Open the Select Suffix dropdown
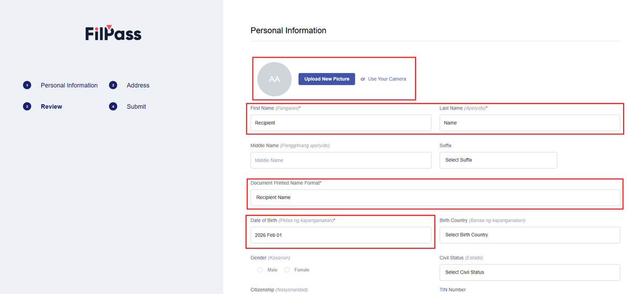Viewport: 644px width, 294px height. 498,160
